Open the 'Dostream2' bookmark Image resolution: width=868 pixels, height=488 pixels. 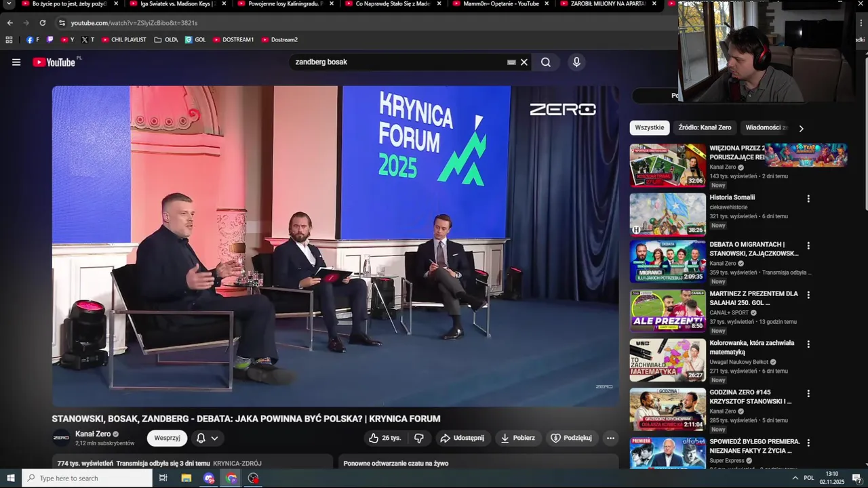point(279,40)
